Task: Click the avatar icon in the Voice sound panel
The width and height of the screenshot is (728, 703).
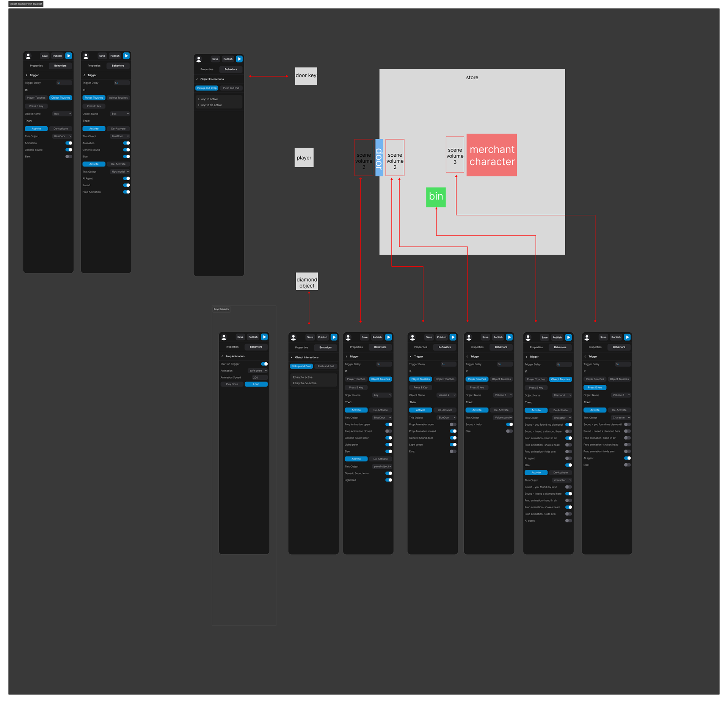Action: point(469,337)
